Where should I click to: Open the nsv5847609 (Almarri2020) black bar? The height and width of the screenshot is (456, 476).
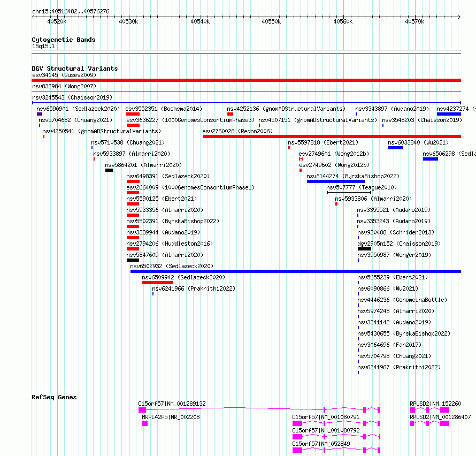pyautogui.click(x=133, y=260)
